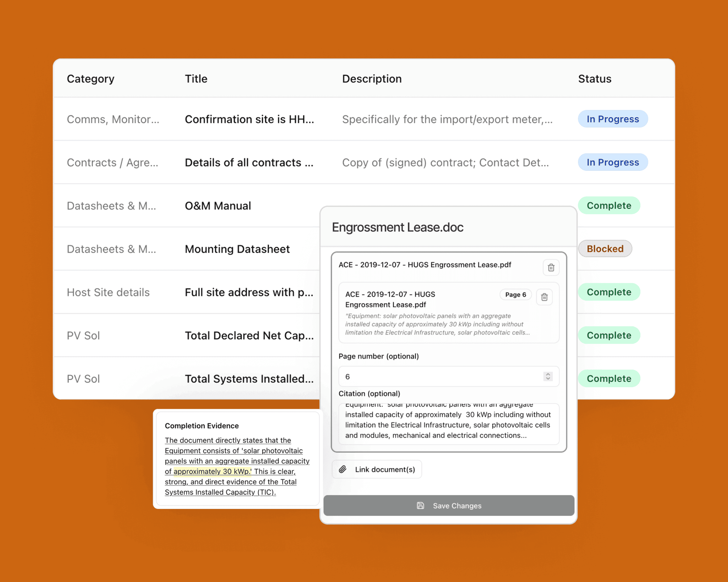Click the page number stepper arrows

pyautogui.click(x=548, y=376)
